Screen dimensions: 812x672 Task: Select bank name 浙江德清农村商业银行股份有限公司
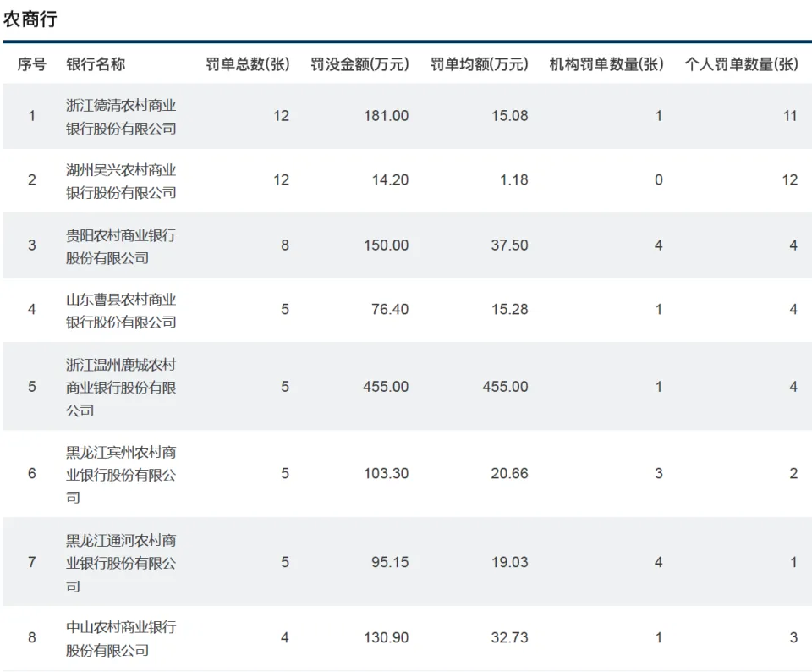click(x=121, y=117)
